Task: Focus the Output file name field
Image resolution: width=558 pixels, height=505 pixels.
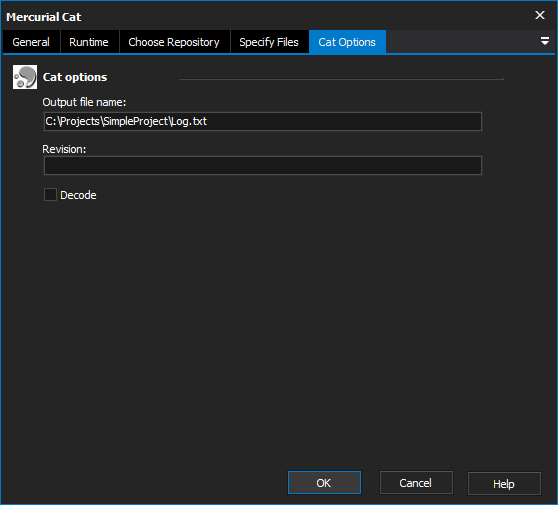Action: (263, 121)
